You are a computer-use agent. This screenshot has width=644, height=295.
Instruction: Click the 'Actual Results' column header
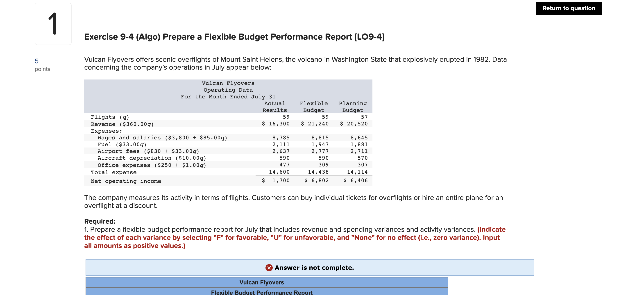[274, 106]
